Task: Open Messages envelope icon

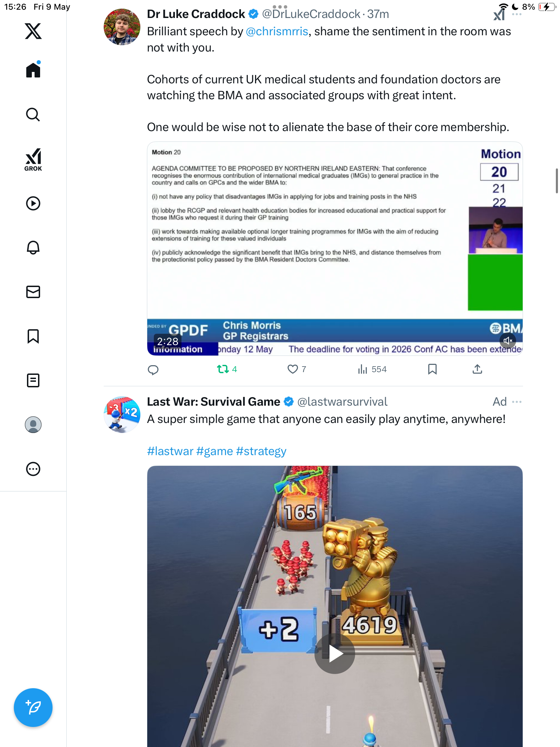Action: click(x=33, y=292)
